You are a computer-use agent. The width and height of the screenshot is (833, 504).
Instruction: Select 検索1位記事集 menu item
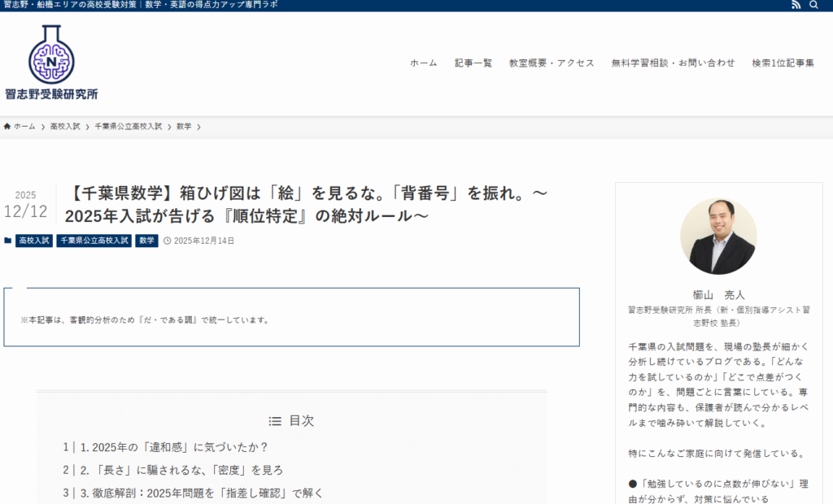pos(783,63)
